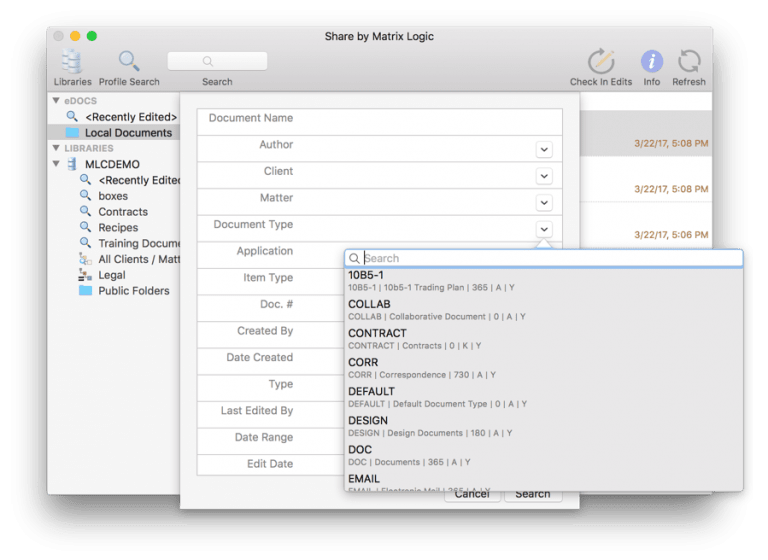Click the search icon beside MLCDEMO Recently Edited
This screenshot has width=768, height=560.
click(86, 180)
